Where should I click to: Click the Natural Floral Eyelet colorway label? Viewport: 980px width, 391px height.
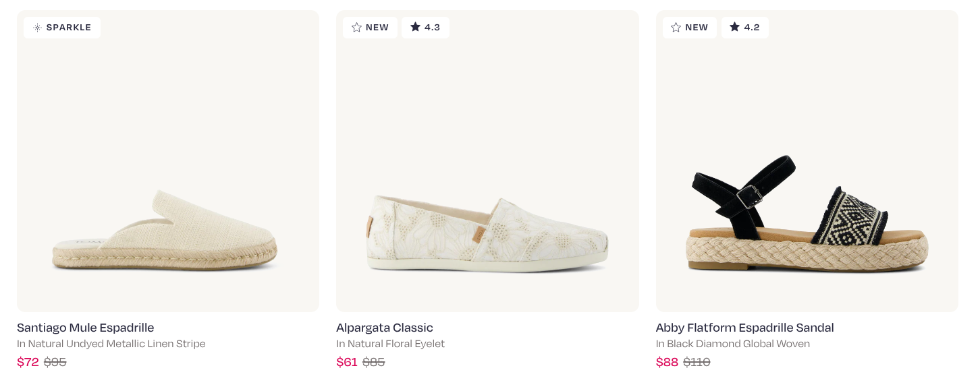390,344
